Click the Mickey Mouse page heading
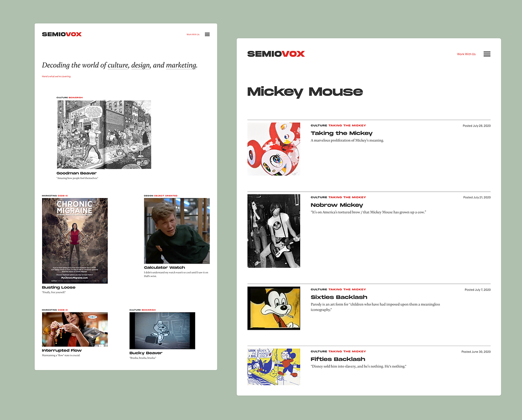 [x=305, y=92]
